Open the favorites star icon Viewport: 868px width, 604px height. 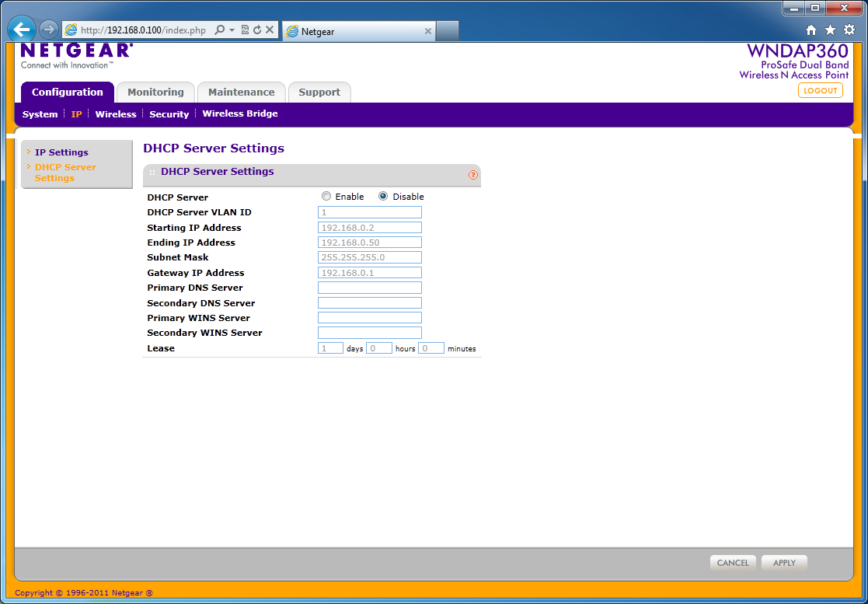click(x=831, y=30)
